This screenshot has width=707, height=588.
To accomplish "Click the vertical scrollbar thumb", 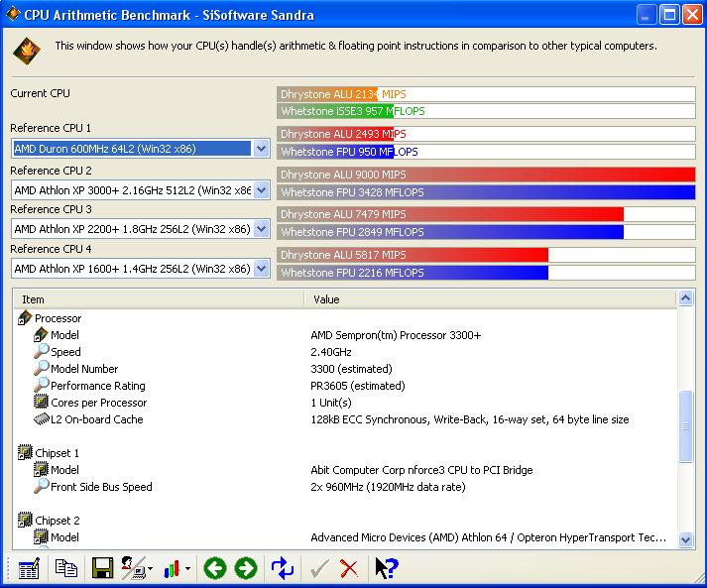I will coord(685,426).
